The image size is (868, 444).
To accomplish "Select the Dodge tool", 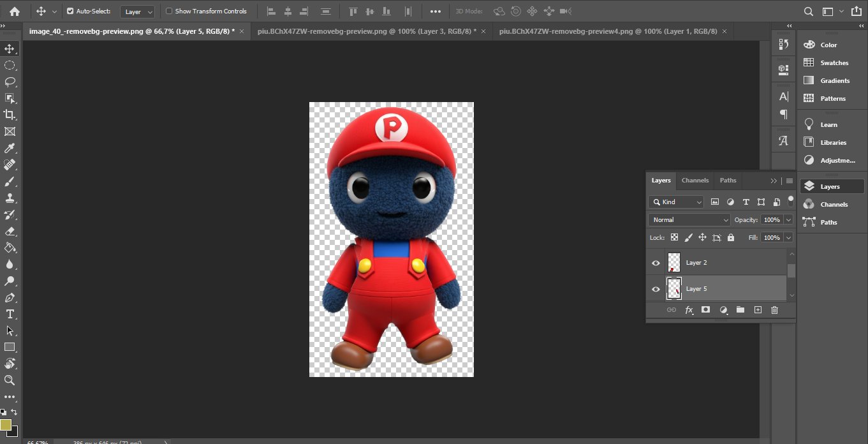I will click(10, 281).
